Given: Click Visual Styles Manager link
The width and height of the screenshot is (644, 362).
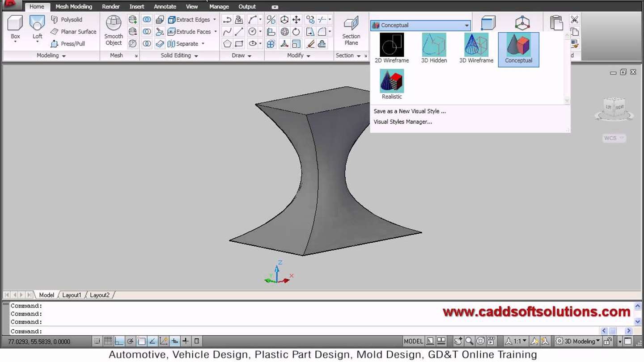Looking at the screenshot, I should tap(403, 122).
